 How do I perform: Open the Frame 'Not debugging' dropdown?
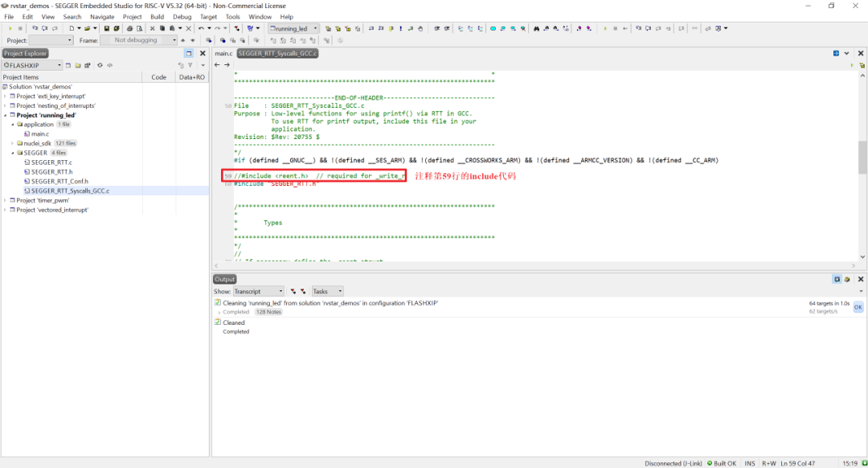pyautogui.click(x=139, y=40)
